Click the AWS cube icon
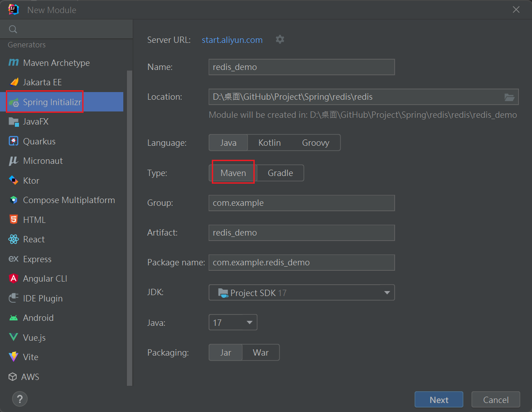Image resolution: width=532 pixels, height=412 pixels. [13, 377]
